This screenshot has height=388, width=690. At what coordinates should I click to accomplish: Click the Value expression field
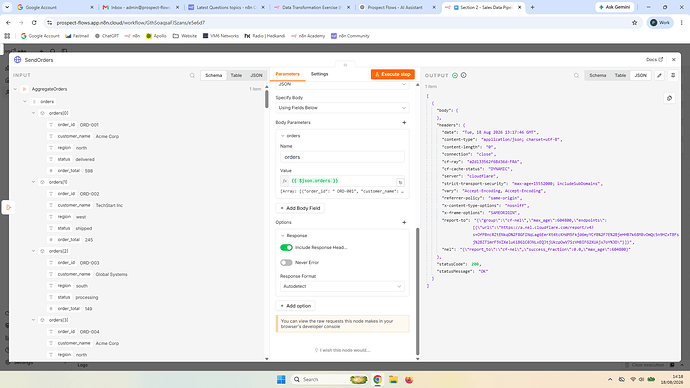pos(342,181)
